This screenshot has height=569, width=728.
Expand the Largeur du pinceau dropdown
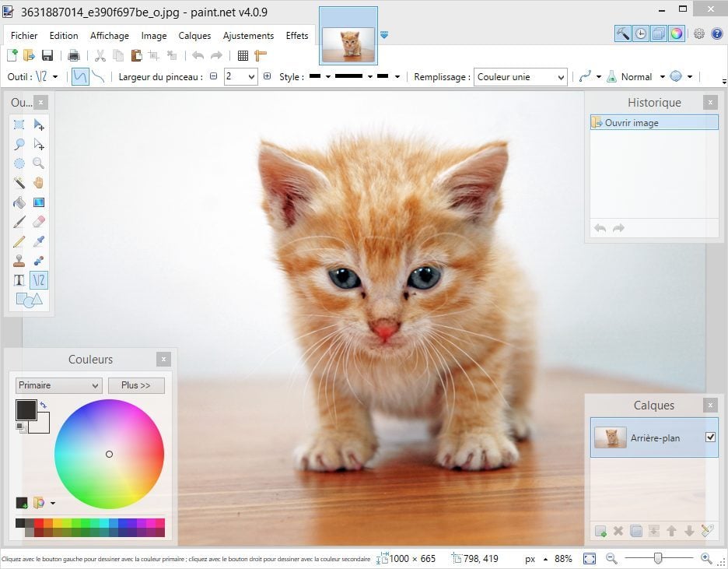tap(251, 76)
